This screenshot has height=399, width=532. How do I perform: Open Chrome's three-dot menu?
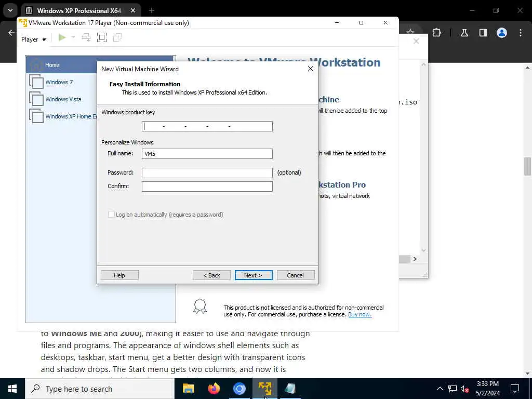tap(521, 33)
